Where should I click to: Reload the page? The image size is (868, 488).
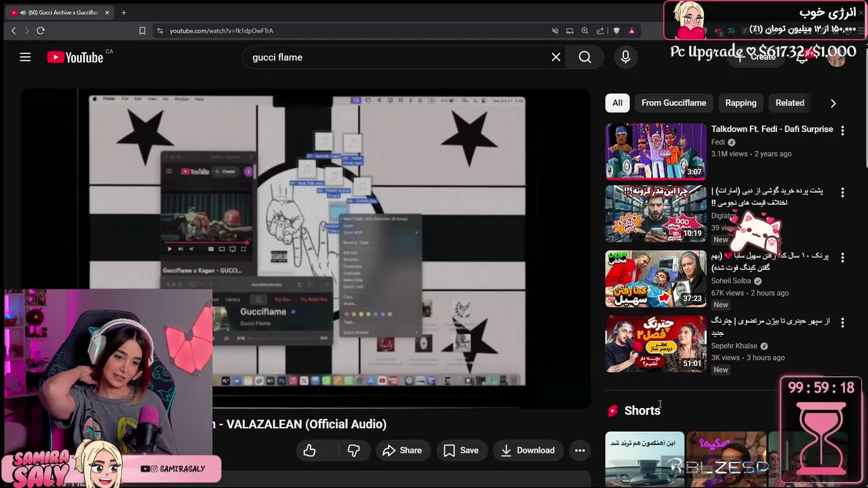pos(41,30)
